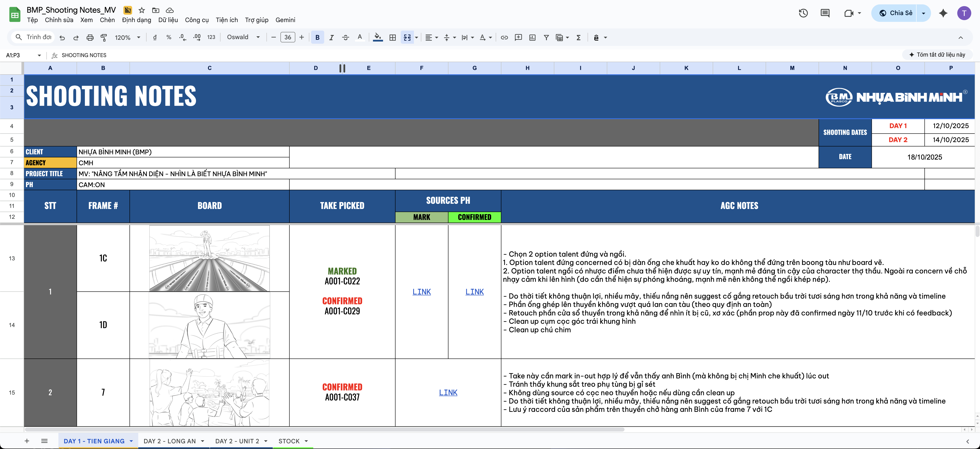980x449 pixels.
Task: Insert chart using toolbar icon
Action: (532, 37)
